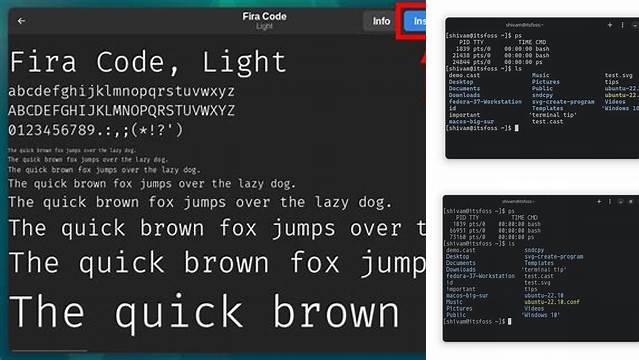Click the large 'Fira Code, Light' sample heading
Viewport: 639px width, 360px height.
(148, 62)
